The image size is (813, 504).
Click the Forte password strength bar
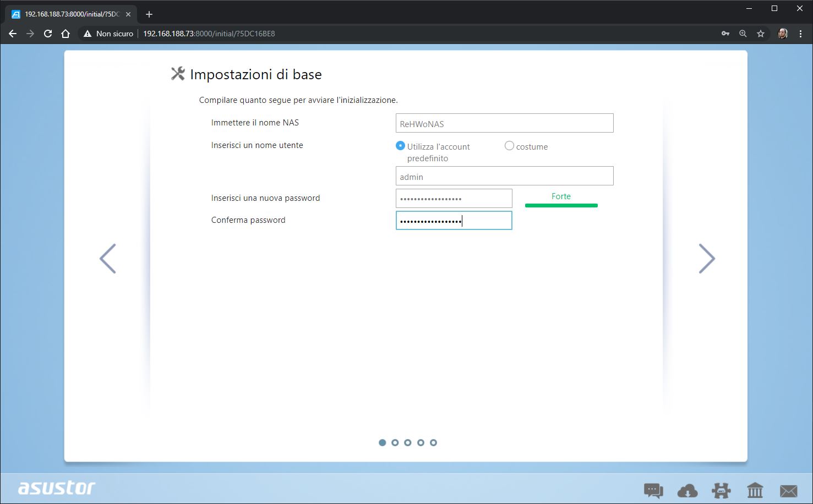pyautogui.click(x=561, y=205)
